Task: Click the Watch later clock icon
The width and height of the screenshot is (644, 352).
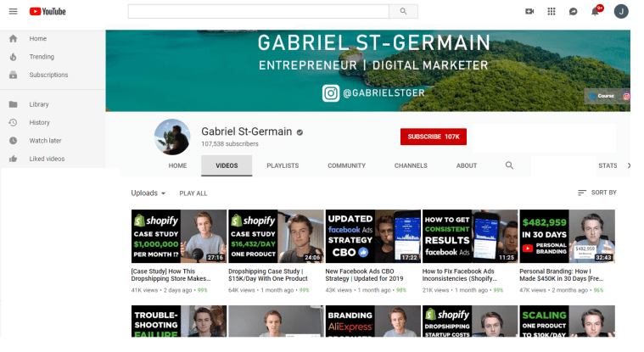Action: [x=13, y=141]
